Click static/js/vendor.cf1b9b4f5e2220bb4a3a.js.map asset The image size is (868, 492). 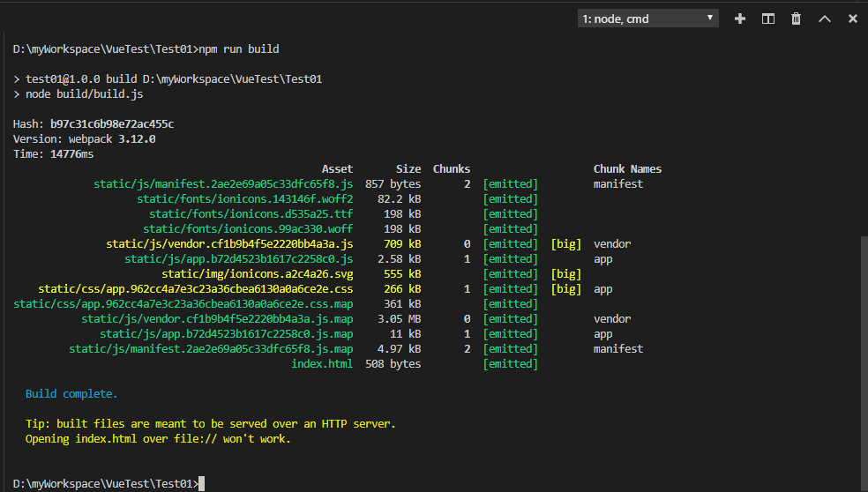click(x=217, y=319)
